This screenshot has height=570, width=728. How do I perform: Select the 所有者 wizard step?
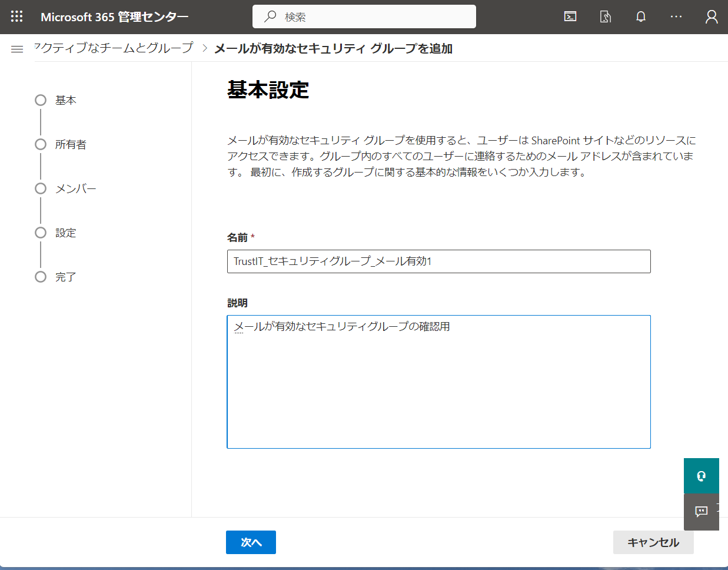(x=61, y=144)
